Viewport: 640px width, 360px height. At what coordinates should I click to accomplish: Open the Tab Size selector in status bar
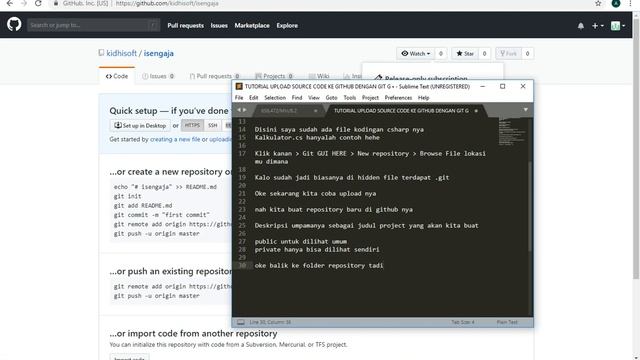coord(462,322)
